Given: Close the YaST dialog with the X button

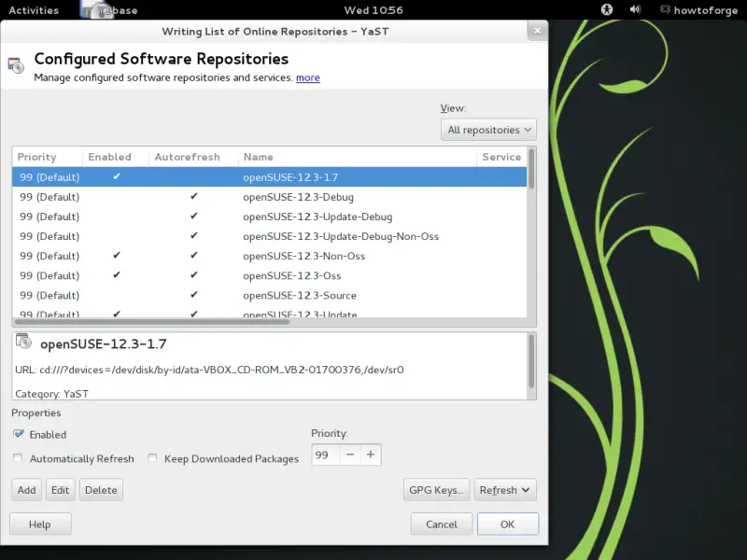Looking at the screenshot, I should (538, 31).
